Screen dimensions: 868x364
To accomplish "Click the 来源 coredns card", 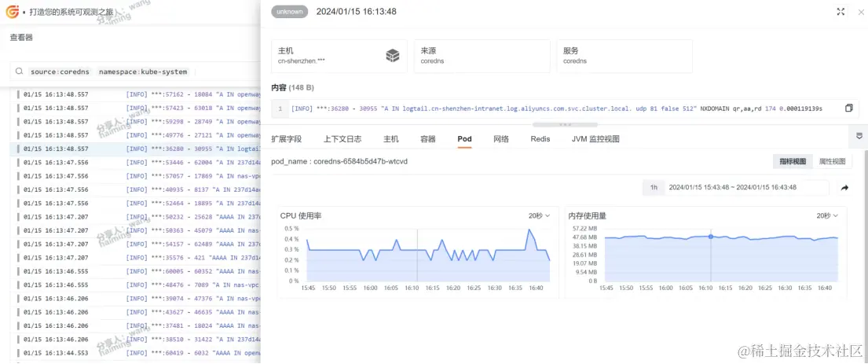I will click(482, 56).
